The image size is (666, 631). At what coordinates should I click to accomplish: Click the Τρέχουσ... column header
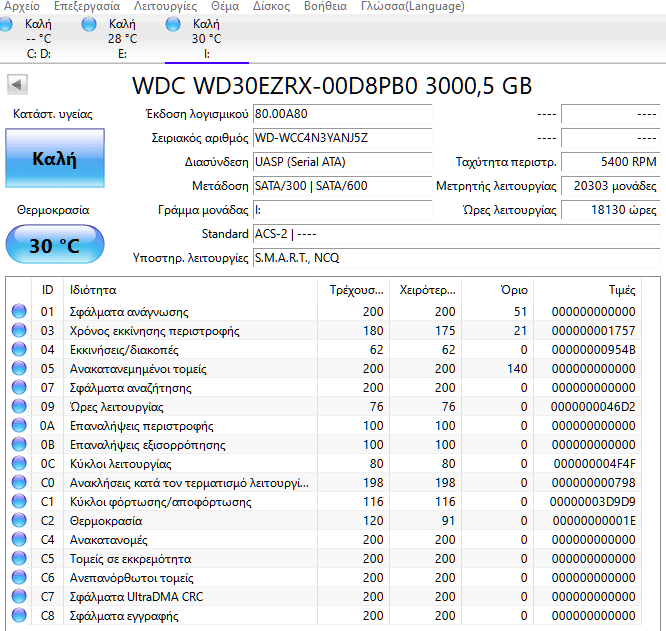[x=353, y=290]
